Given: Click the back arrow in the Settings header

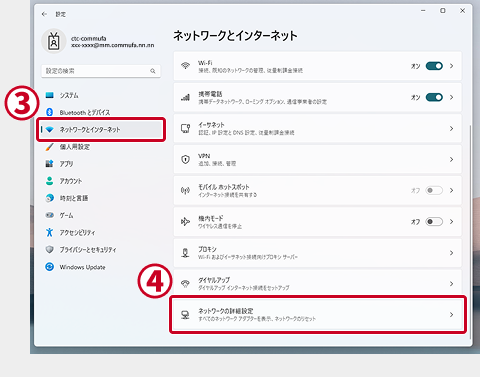Looking at the screenshot, I should pos(44,14).
